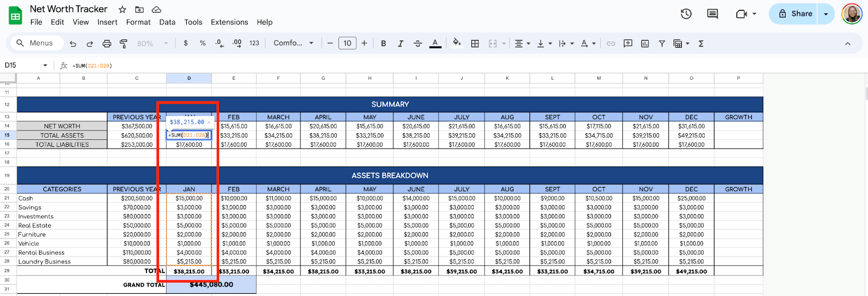Open the comments panel icon in the header
The height and width of the screenshot is (296, 868).
coord(713,14)
